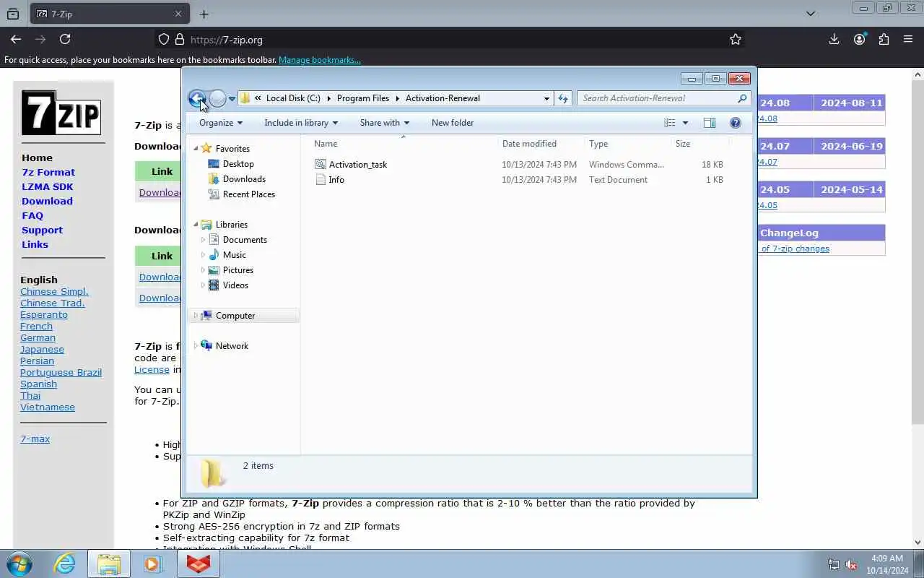Expand the Network tree node
The width and height of the screenshot is (924, 578).
click(x=196, y=346)
